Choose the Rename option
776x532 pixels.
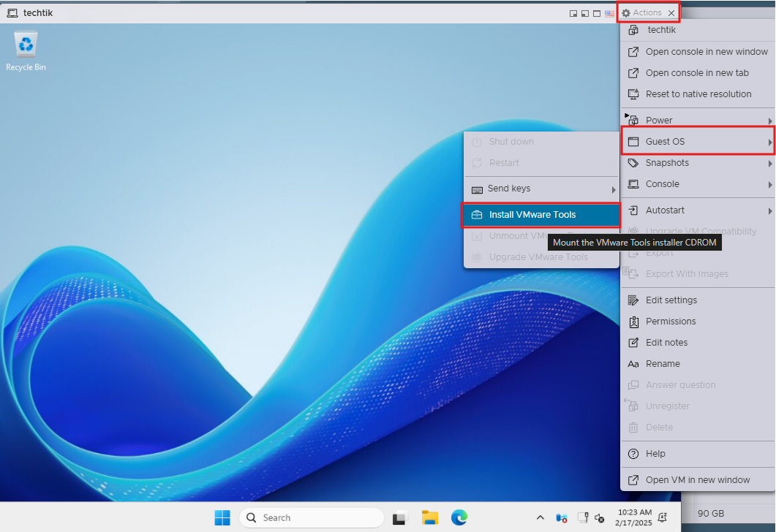tap(697, 364)
